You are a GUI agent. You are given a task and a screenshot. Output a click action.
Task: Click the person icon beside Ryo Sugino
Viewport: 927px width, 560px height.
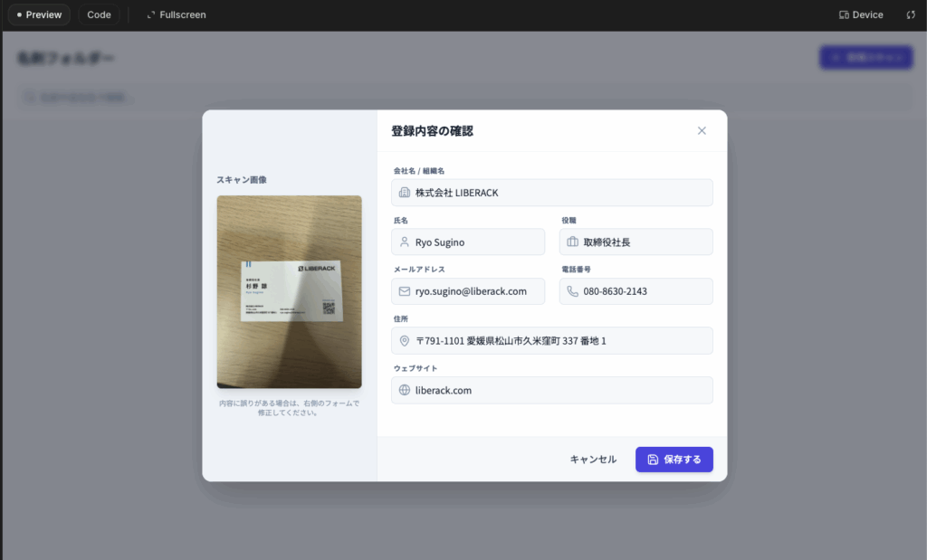tap(405, 242)
